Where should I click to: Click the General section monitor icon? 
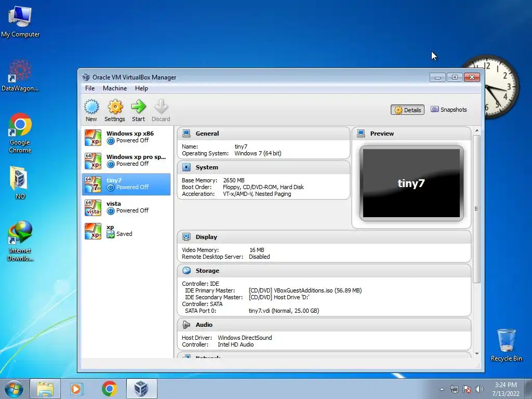pos(187,134)
